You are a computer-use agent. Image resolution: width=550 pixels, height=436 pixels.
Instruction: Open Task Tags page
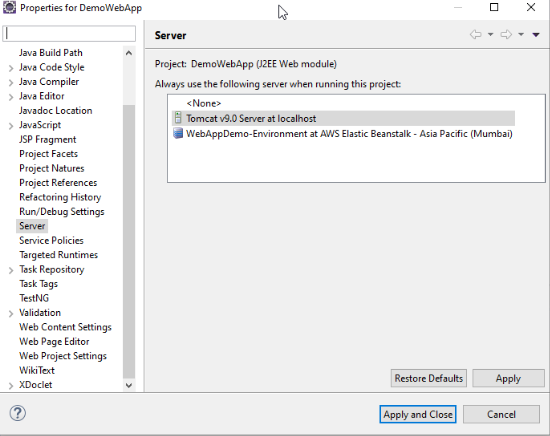click(x=38, y=283)
